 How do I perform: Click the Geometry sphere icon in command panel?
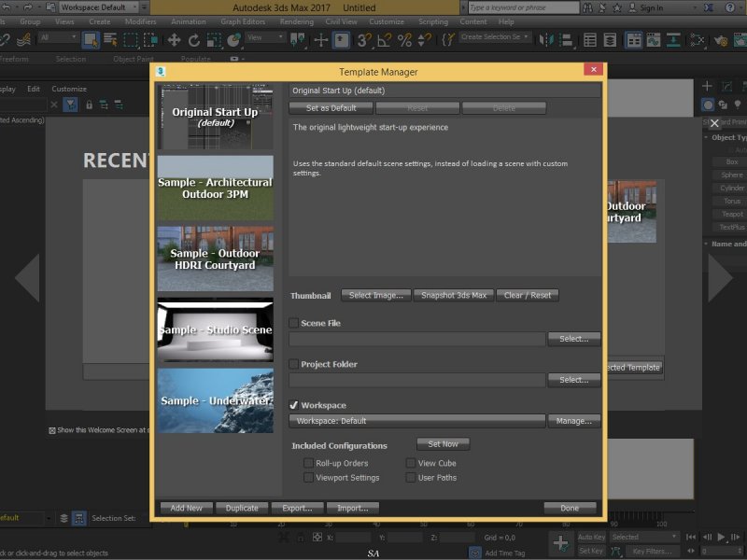click(708, 105)
